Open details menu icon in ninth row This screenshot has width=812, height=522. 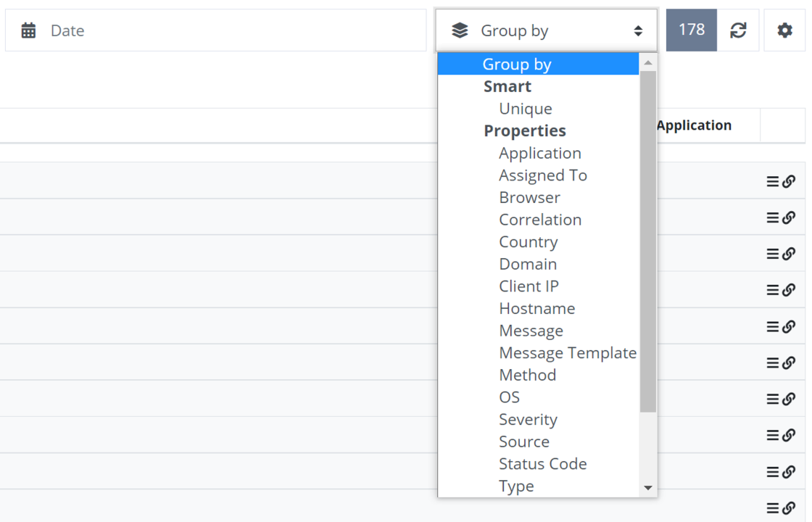[x=772, y=472]
